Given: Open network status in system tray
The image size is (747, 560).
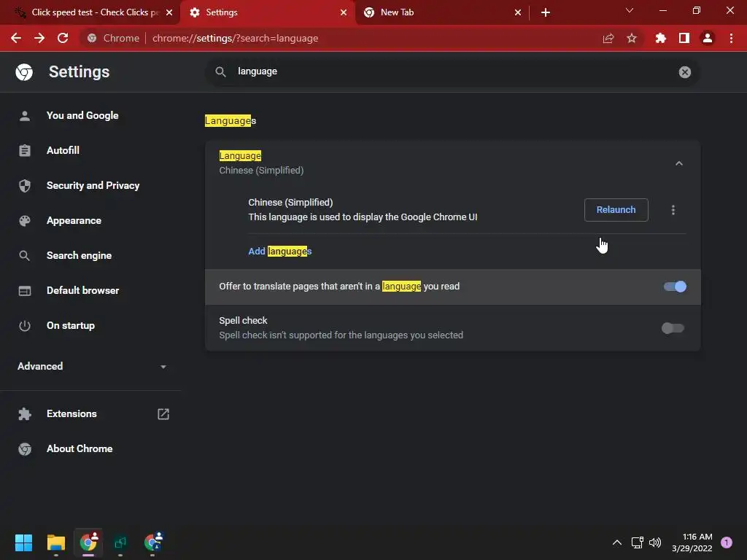Looking at the screenshot, I should pos(637,542).
